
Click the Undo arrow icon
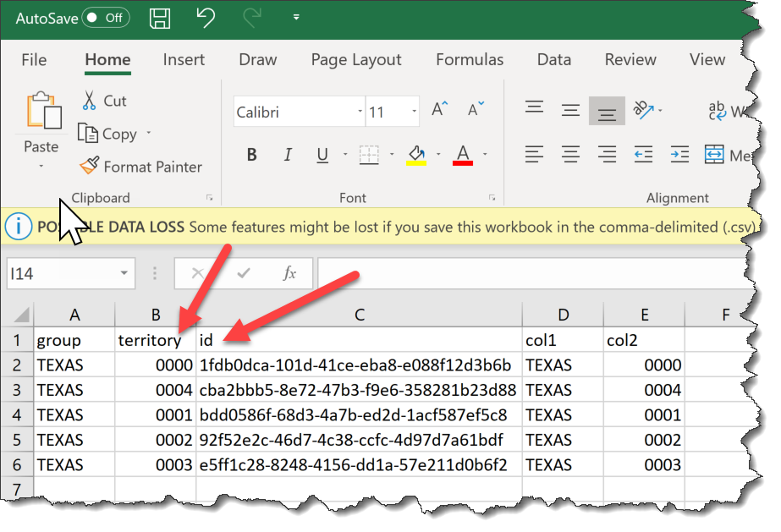coord(205,18)
